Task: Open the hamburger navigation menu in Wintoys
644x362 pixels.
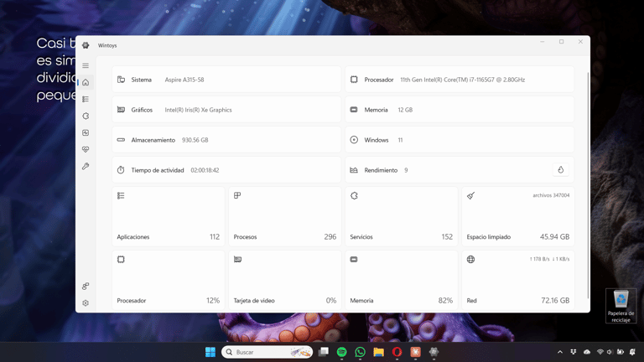Action: click(86, 65)
